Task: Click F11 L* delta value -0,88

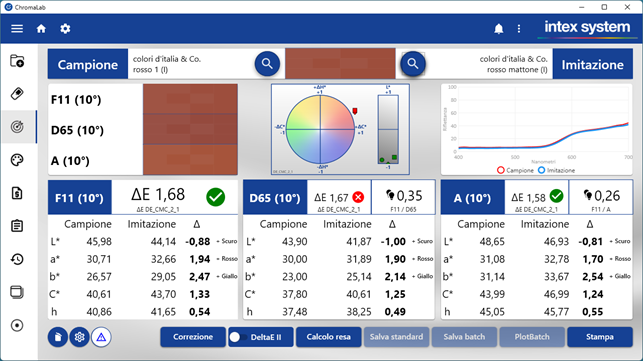Action: 198,242
